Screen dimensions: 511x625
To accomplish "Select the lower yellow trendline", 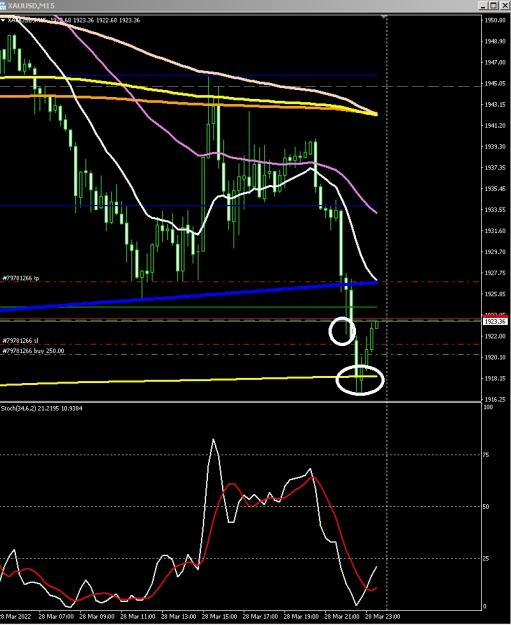I will pos(189,380).
